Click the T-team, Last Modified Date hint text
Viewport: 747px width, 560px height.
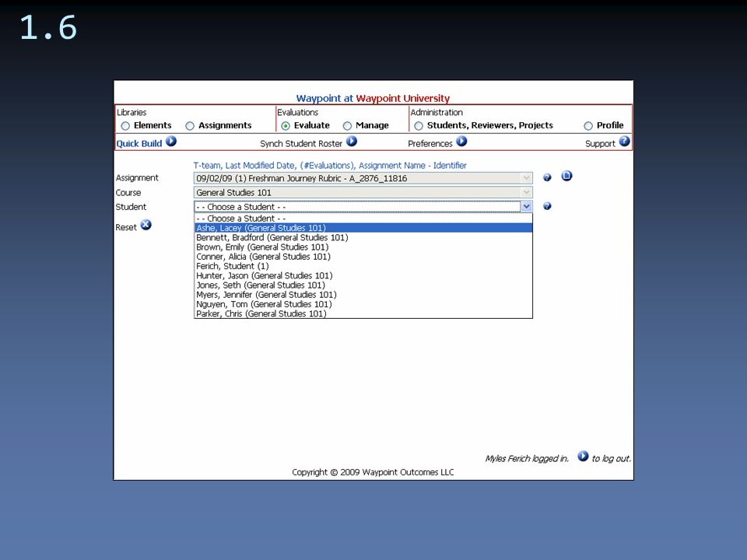click(x=330, y=165)
